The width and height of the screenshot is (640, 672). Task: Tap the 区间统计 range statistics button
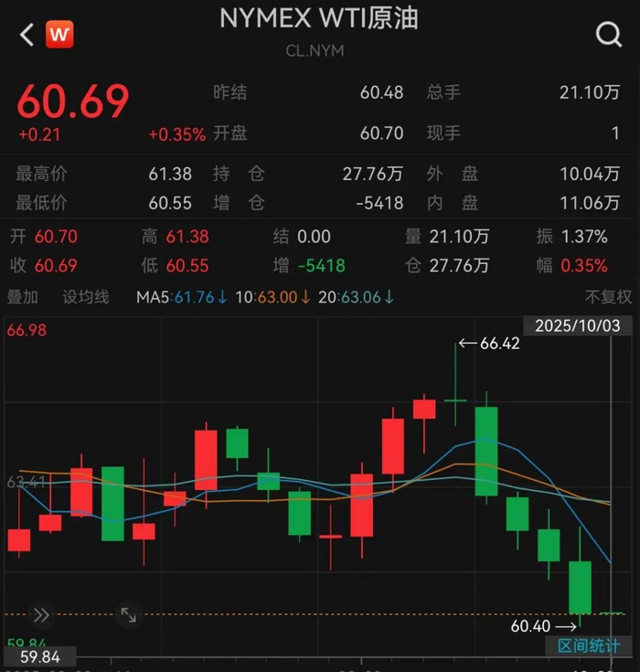coord(589,645)
